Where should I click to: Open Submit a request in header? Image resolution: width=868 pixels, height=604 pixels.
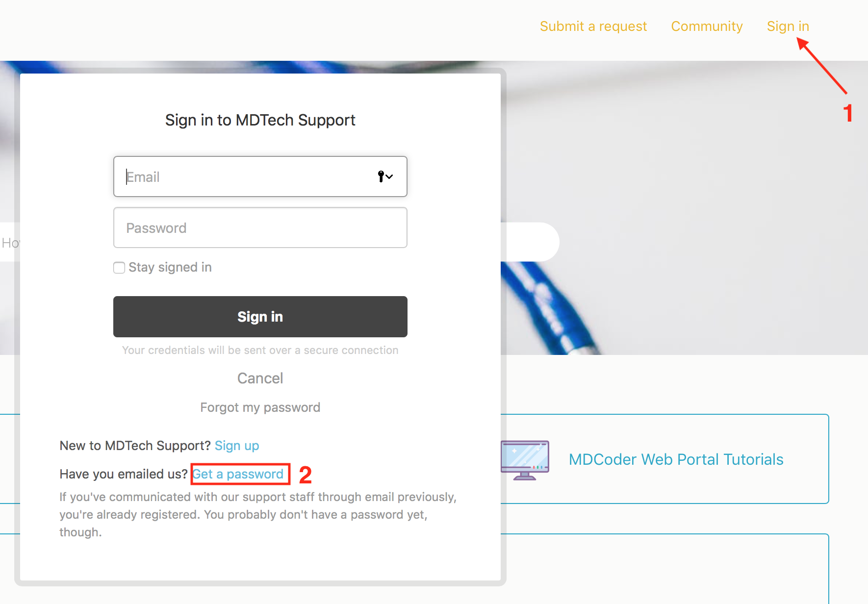(593, 26)
